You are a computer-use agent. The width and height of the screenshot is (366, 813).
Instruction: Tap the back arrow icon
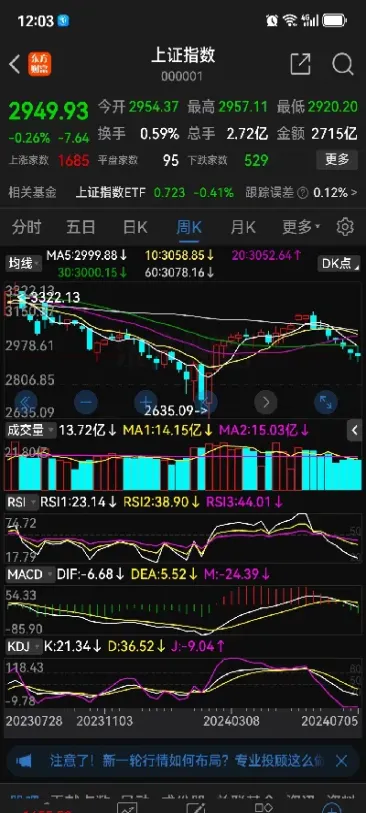[15, 65]
